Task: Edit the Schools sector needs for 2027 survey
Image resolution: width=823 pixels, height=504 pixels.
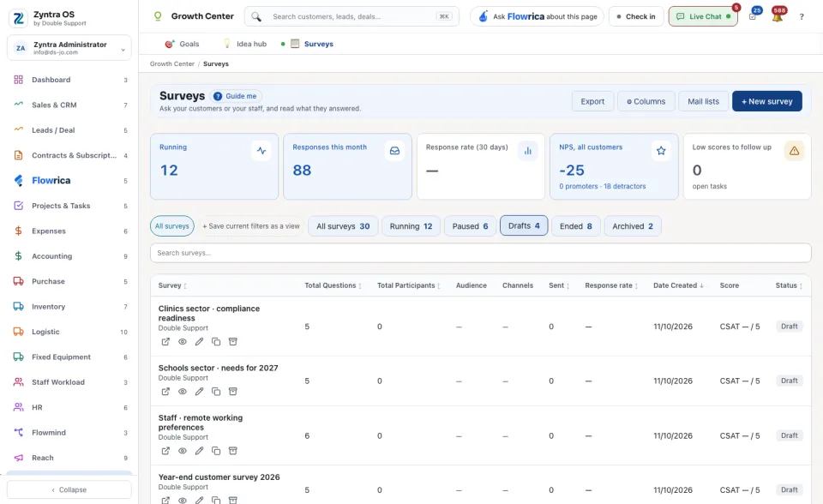Action: (x=199, y=392)
